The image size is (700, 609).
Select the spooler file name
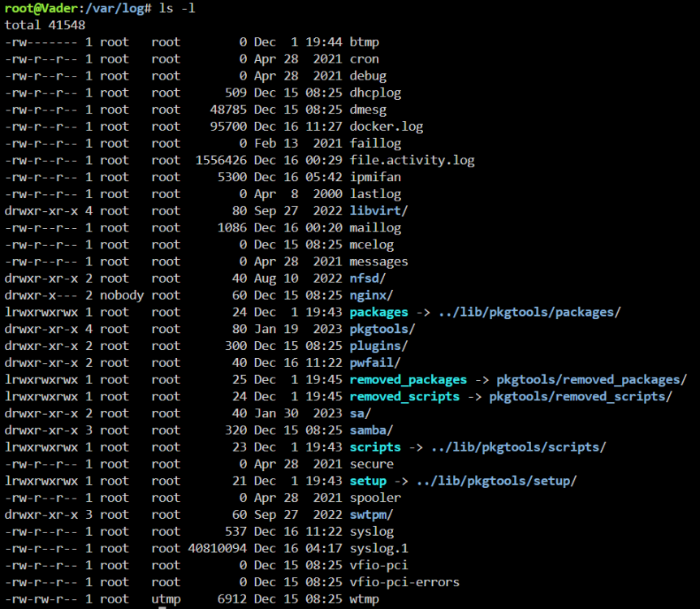(375, 499)
